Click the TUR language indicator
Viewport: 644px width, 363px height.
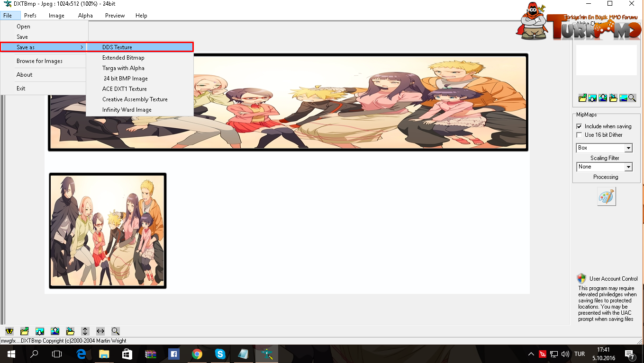579,354
